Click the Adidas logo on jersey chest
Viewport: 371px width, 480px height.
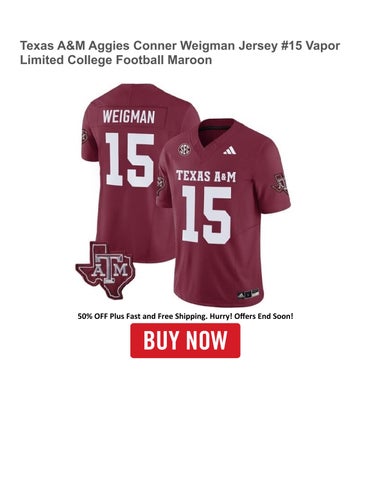230,150
